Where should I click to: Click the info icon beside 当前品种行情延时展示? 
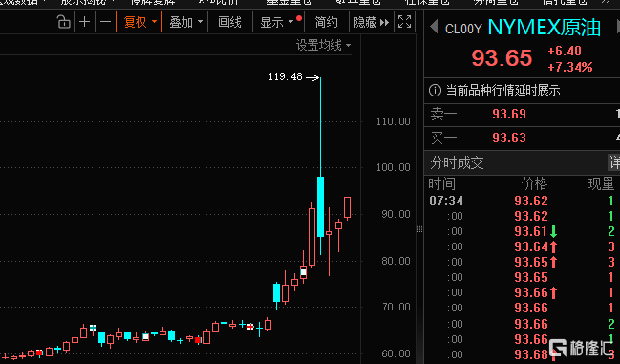[x=435, y=91]
